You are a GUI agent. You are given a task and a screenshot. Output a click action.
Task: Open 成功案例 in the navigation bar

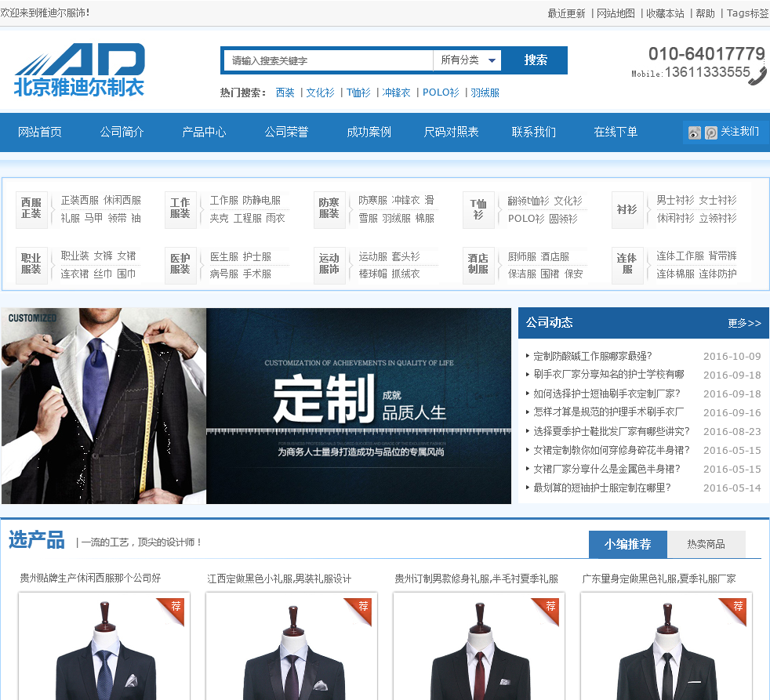click(369, 132)
